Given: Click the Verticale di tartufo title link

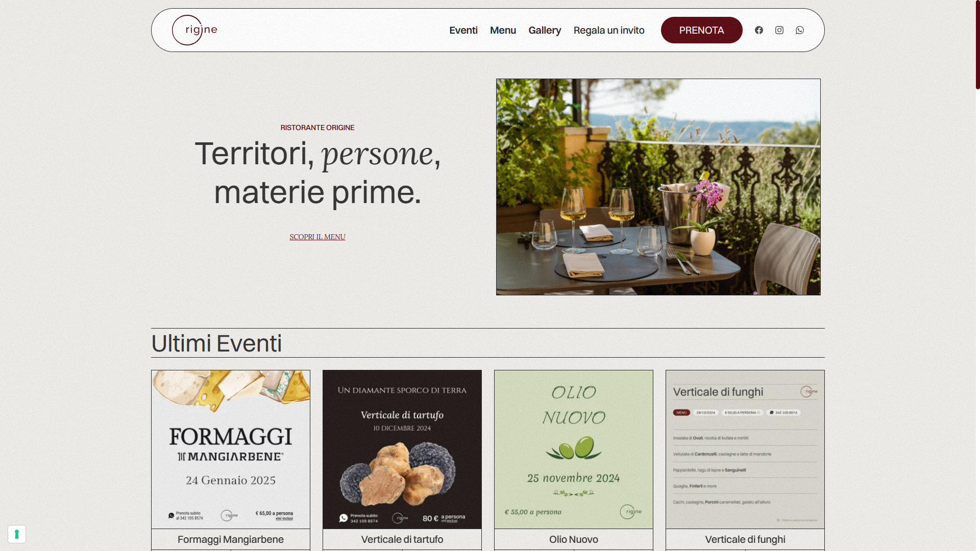Looking at the screenshot, I should (x=402, y=539).
